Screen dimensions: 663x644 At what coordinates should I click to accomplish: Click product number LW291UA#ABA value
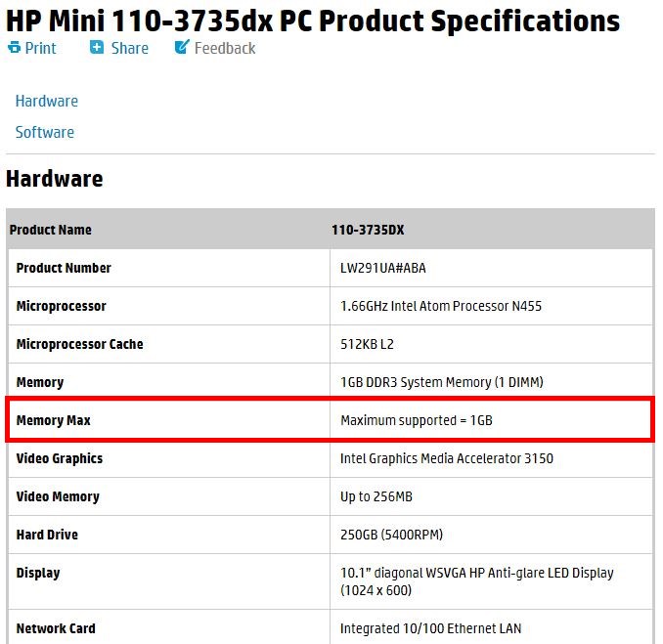pos(383,268)
